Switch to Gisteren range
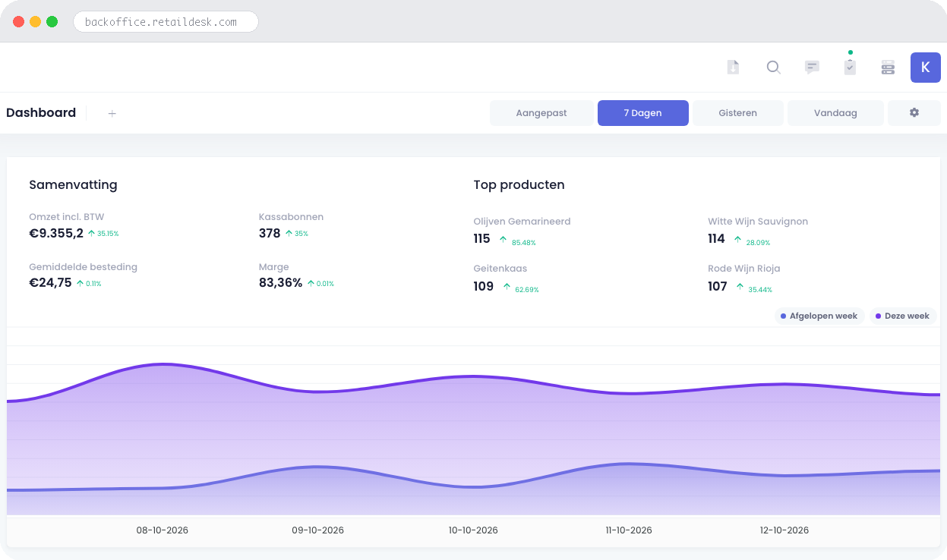The width and height of the screenshot is (947, 560). pyautogui.click(x=737, y=113)
